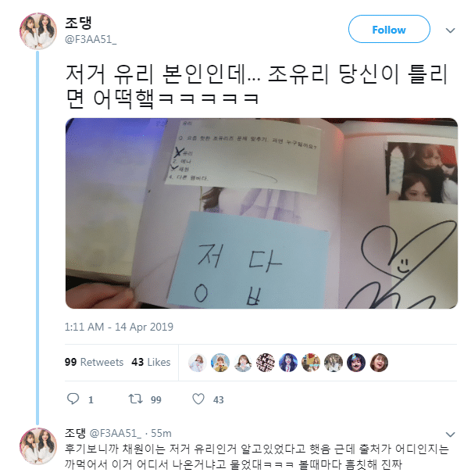Like the tweet with heart icon
Image resolution: width=471 pixels, height=476 pixels.
[x=198, y=399]
